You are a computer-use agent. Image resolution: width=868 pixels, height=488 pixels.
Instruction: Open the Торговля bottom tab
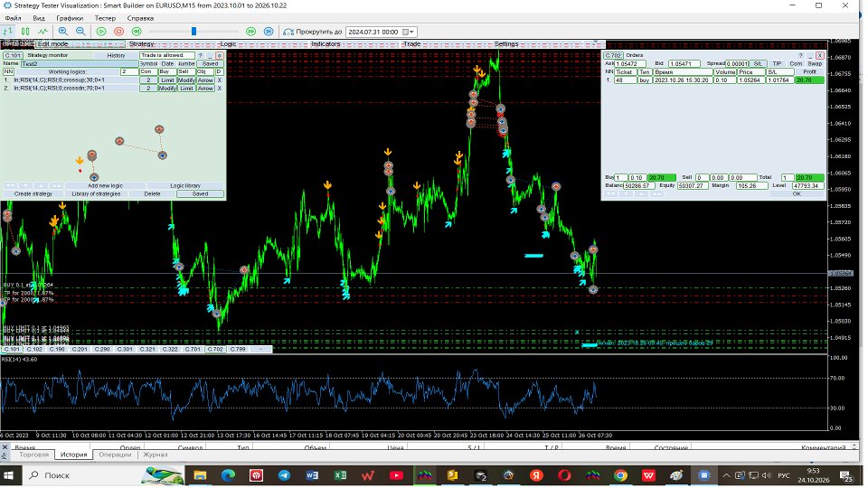[x=33, y=455]
